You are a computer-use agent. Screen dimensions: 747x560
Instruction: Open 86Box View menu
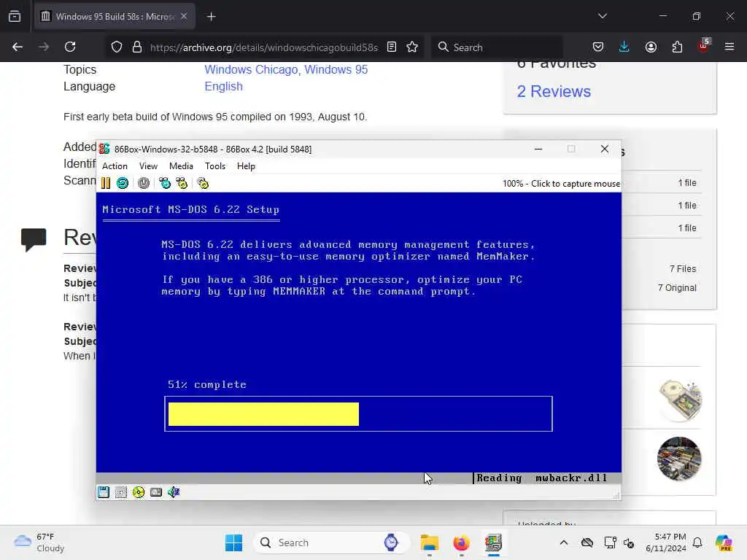click(x=148, y=166)
